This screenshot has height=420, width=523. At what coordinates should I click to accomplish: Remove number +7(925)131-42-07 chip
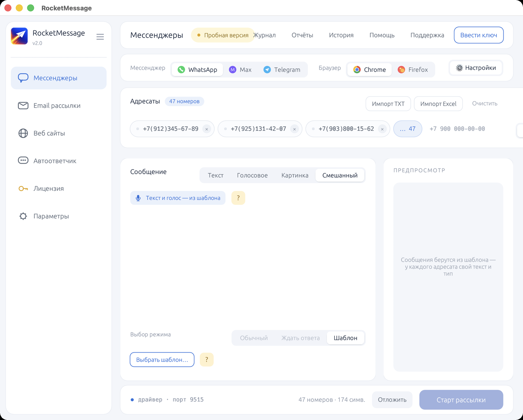coord(295,129)
